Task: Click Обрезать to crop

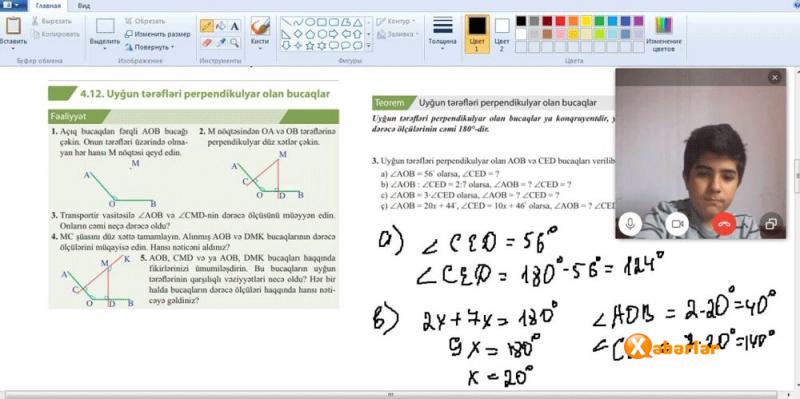Action: pos(145,21)
